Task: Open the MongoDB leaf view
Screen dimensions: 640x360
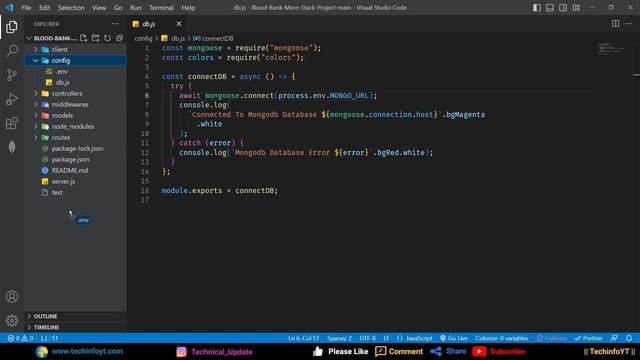Action: [12, 147]
